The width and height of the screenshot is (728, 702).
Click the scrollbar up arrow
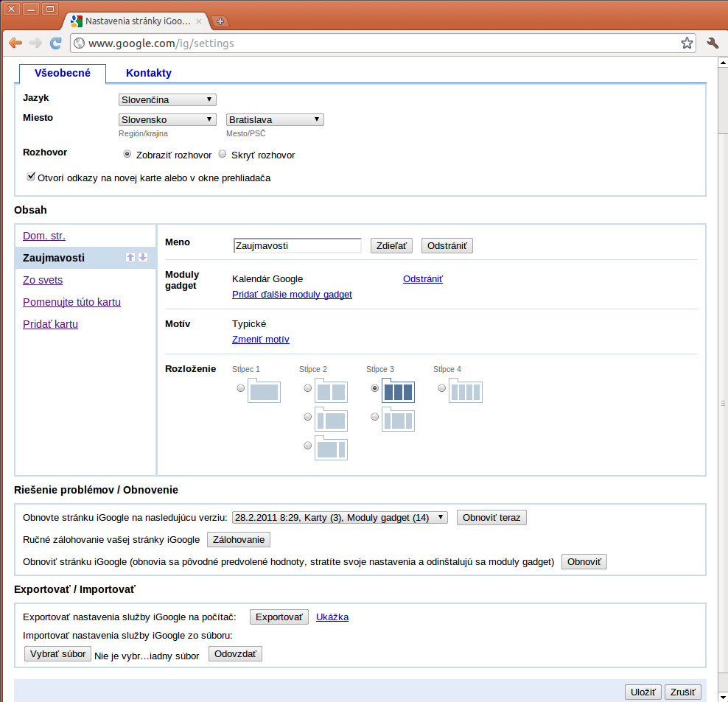pos(722,62)
